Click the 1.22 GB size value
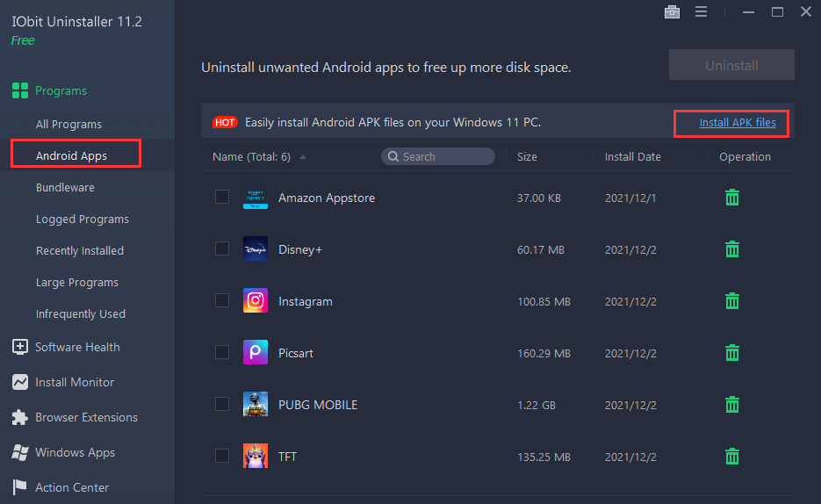 tap(537, 405)
